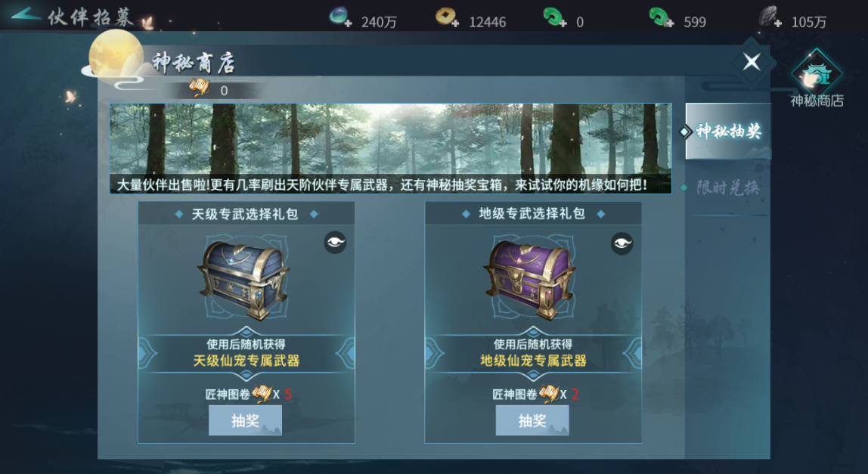Image resolution: width=868 pixels, height=474 pixels.
Task: Close the 神秘商店 panel
Action: (752, 61)
